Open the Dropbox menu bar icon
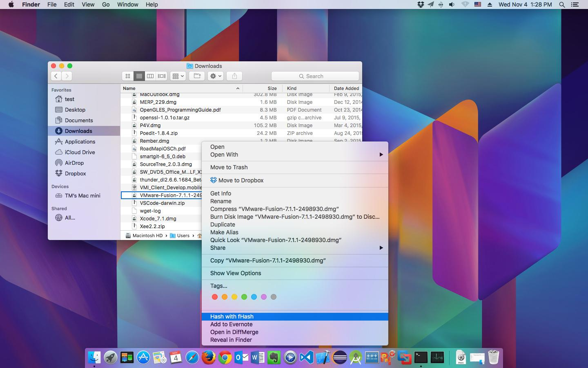 (421, 4)
